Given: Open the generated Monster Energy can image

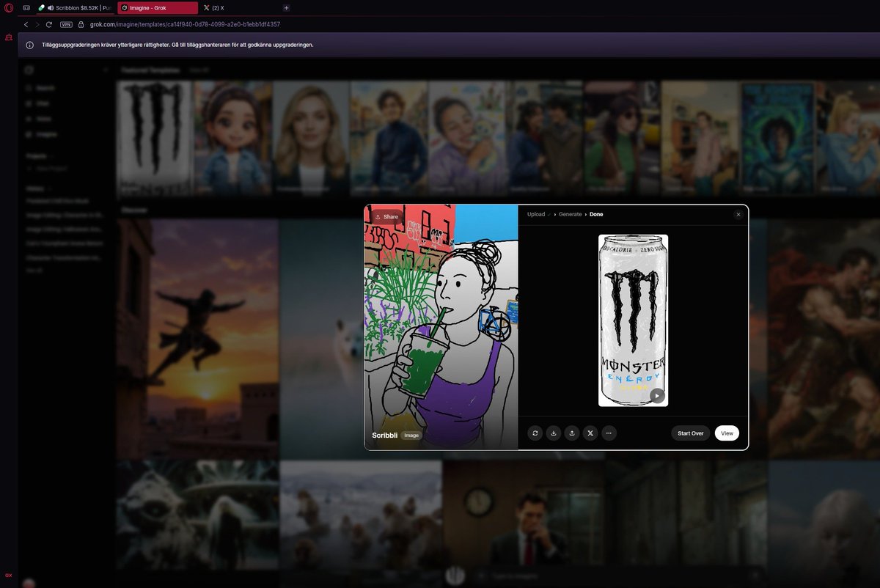Looking at the screenshot, I should click(633, 320).
